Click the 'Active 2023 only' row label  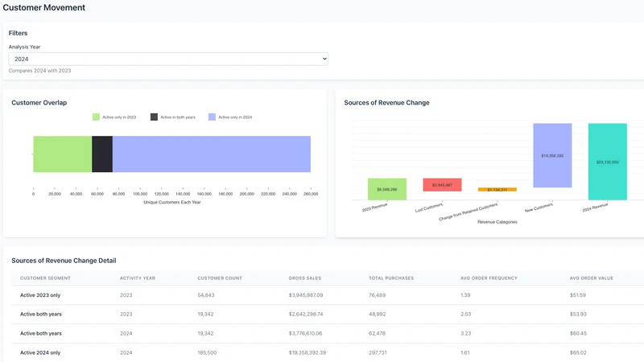pyautogui.click(x=40, y=295)
